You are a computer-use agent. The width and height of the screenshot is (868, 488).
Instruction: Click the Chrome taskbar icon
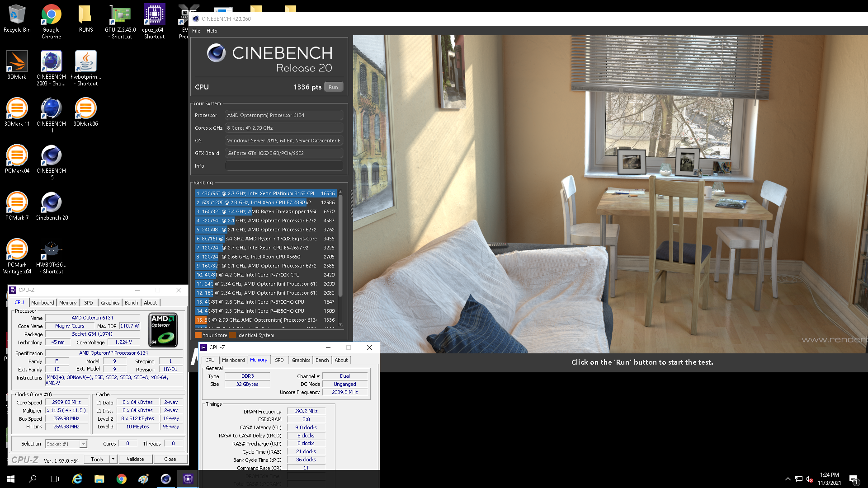(121, 479)
